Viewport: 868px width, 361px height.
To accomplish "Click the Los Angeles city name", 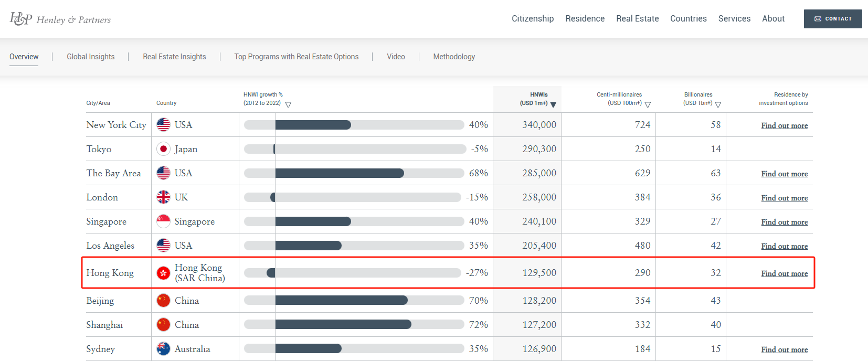I will tap(110, 246).
